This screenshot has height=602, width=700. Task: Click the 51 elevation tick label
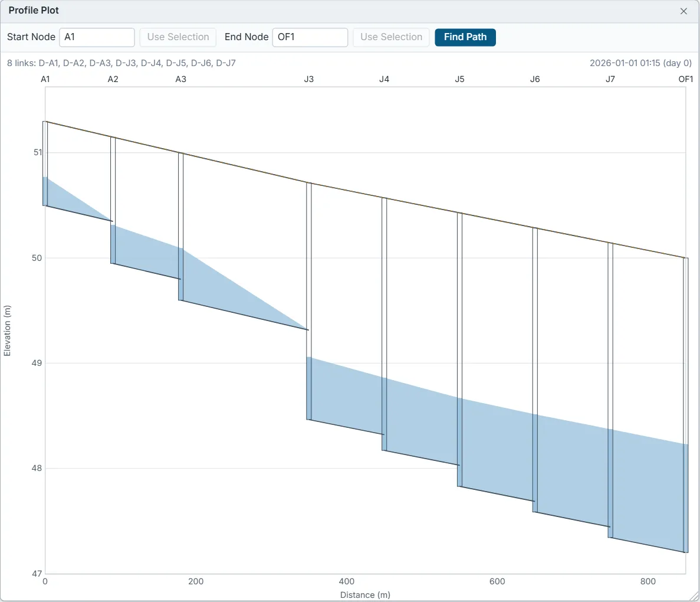point(38,152)
